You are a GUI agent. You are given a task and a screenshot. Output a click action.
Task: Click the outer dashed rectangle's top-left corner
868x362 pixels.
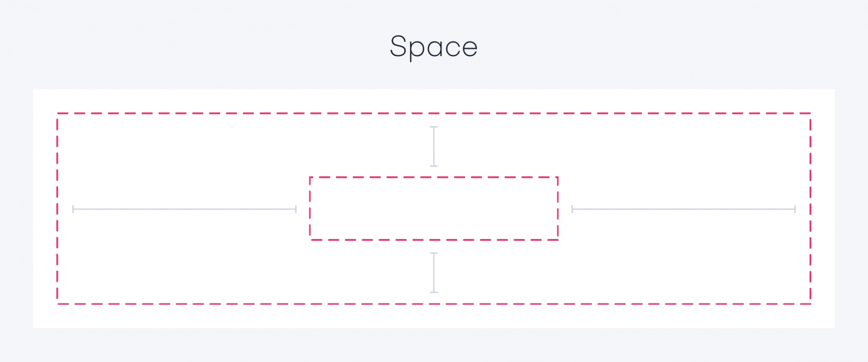tap(58, 113)
